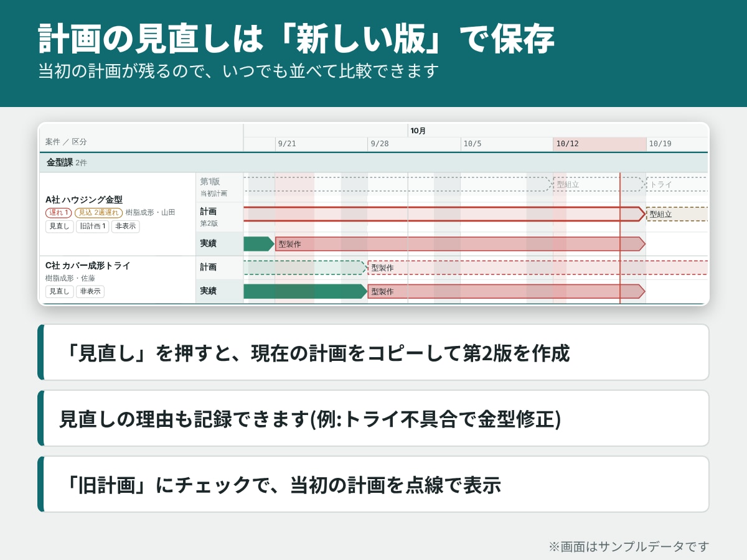
Task: Click the C社 計画 row label
Action: 219,268
